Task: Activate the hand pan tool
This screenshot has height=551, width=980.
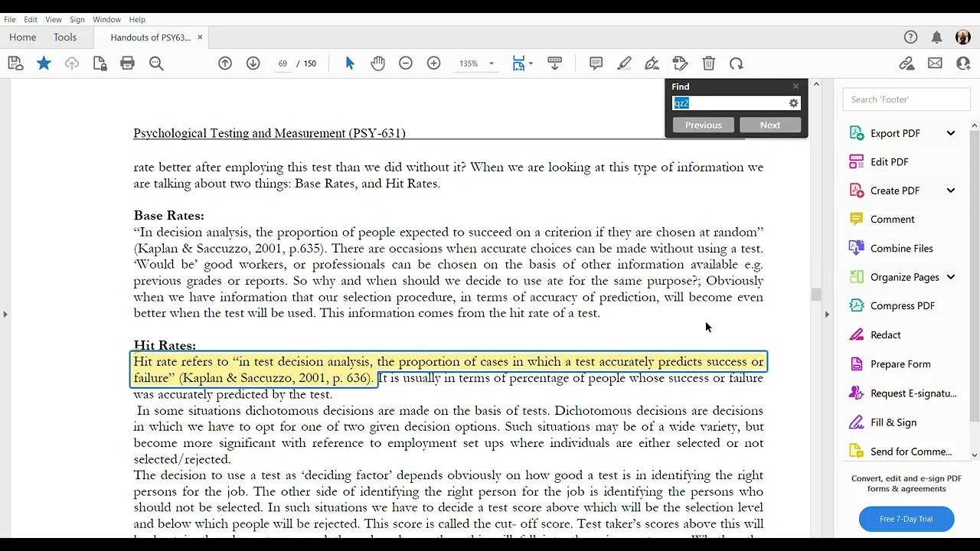Action: tap(378, 64)
